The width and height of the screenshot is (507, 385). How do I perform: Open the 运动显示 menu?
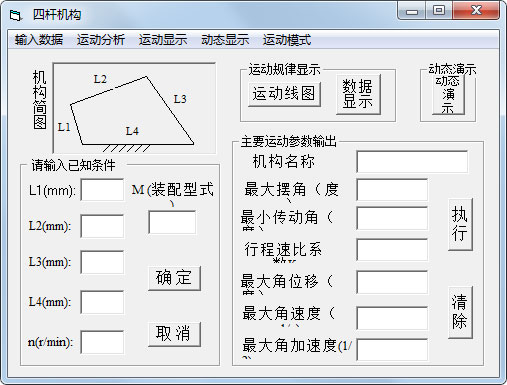click(163, 40)
